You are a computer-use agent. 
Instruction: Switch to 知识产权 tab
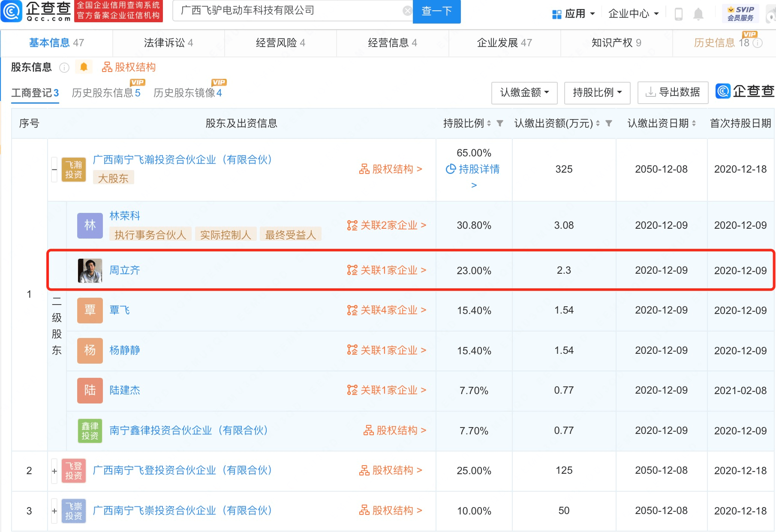[x=617, y=43]
